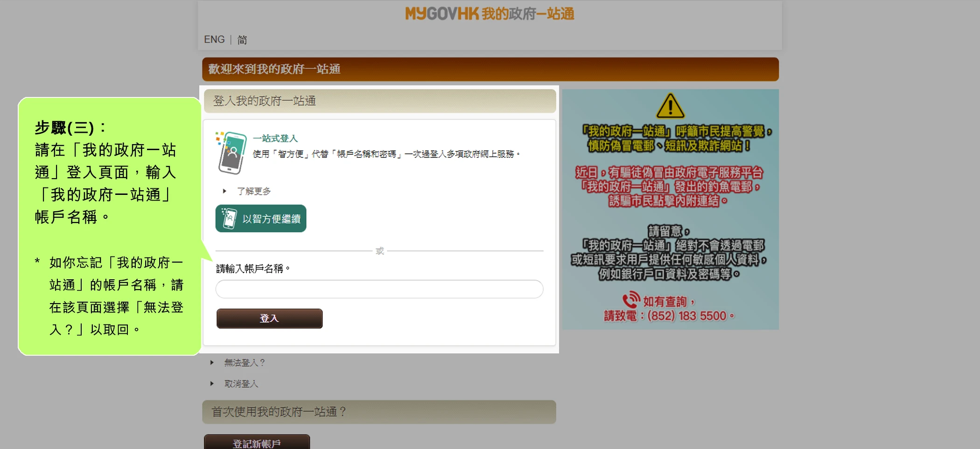The height and width of the screenshot is (449, 980).
Task: Click the 登入 login button
Action: pyautogui.click(x=269, y=318)
